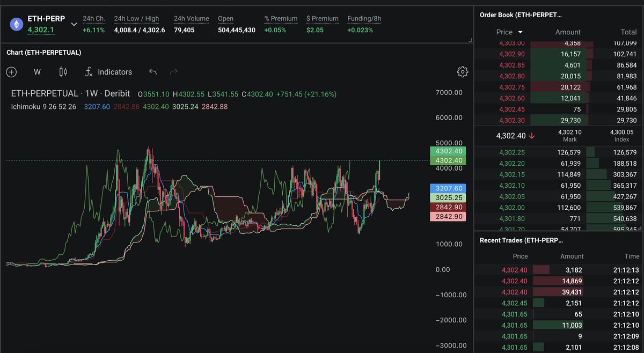This screenshot has width=644, height=353.
Task: Click the 4,302.1 price under ETH-PERP
Action: click(x=41, y=30)
